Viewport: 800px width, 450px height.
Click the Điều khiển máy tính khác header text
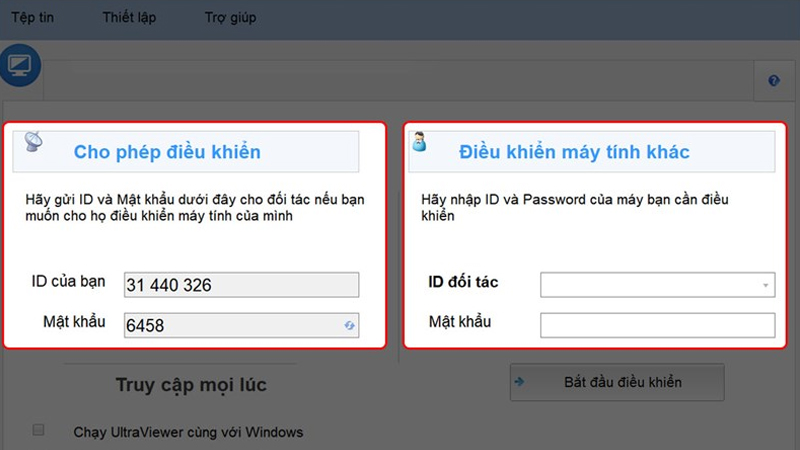coord(574,152)
